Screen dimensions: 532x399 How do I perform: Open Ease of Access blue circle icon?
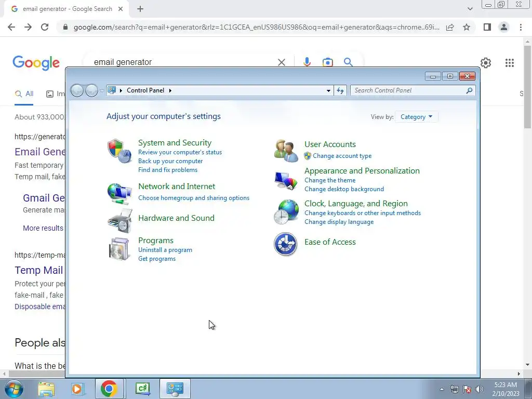(285, 244)
